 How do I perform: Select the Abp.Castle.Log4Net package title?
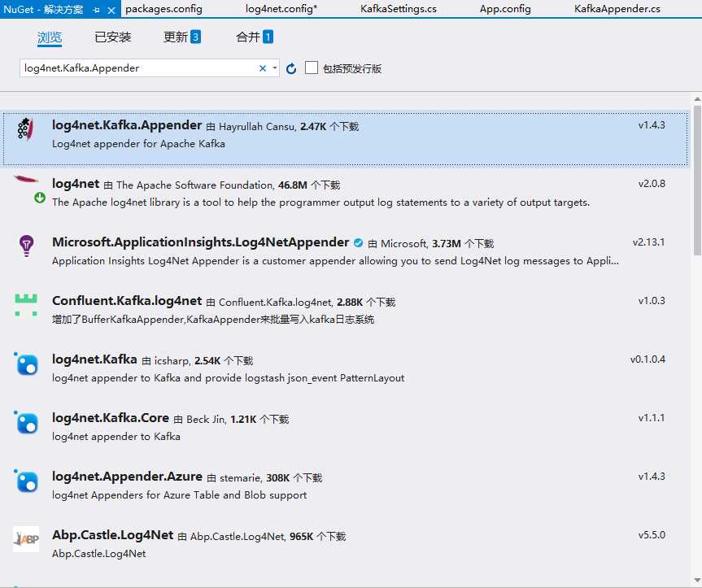click(x=112, y=535)
